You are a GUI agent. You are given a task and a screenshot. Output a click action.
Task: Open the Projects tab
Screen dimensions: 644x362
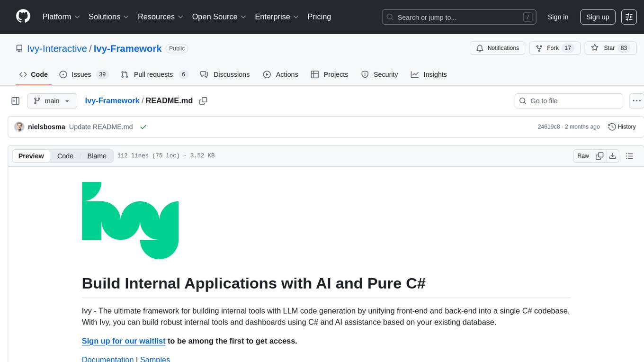click(x=330, y=74)
